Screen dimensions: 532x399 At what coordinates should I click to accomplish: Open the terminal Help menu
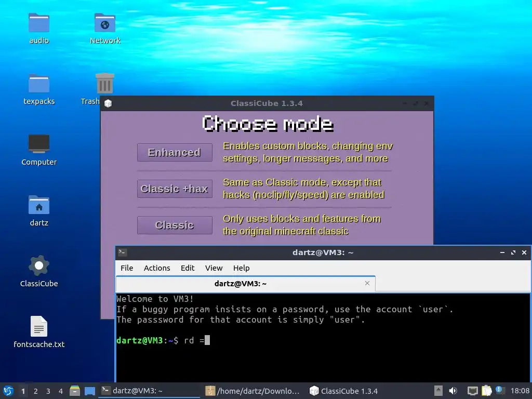[x=241, y=268]
